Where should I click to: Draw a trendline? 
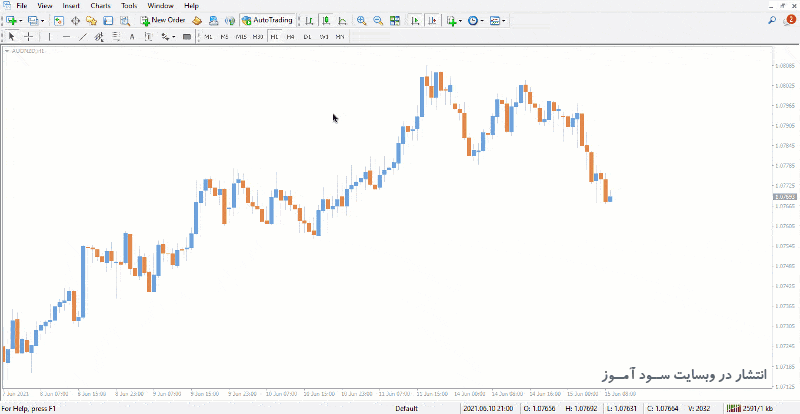coord(83,36)
